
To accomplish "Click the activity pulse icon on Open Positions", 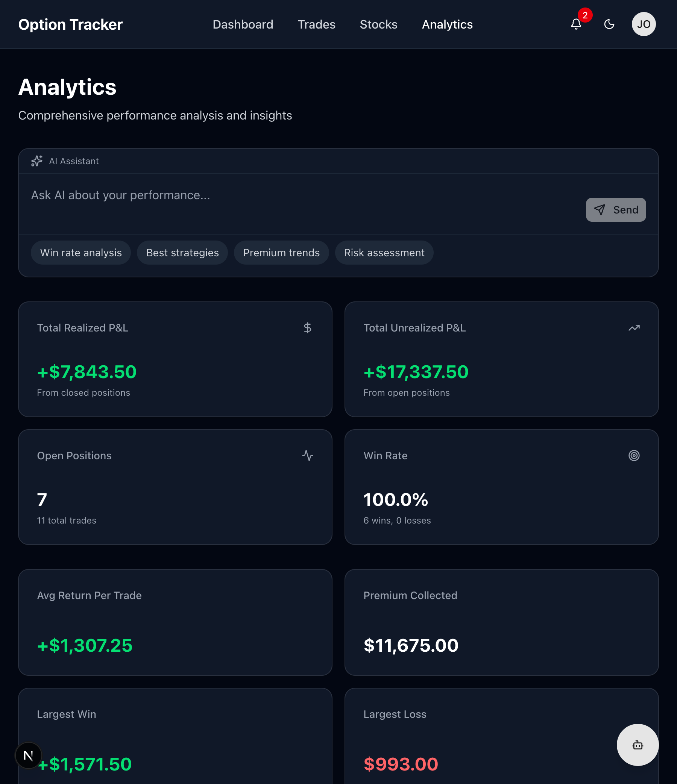I will [x=307, y=455].
